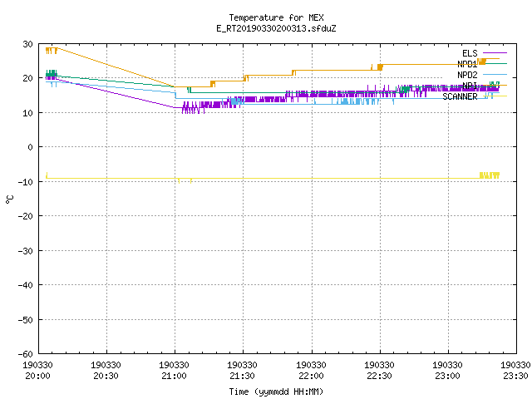Click the NPD2 legend label
The image size is (532, 399).
467,75
